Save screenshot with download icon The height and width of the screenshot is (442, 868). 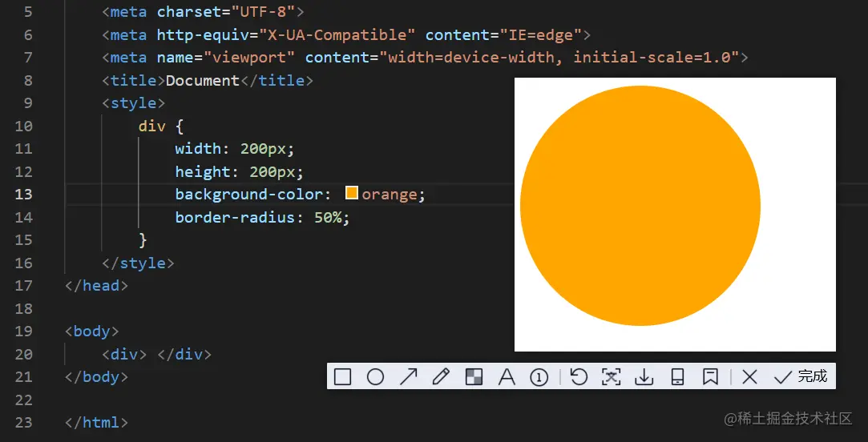click(x=644, y=376)
